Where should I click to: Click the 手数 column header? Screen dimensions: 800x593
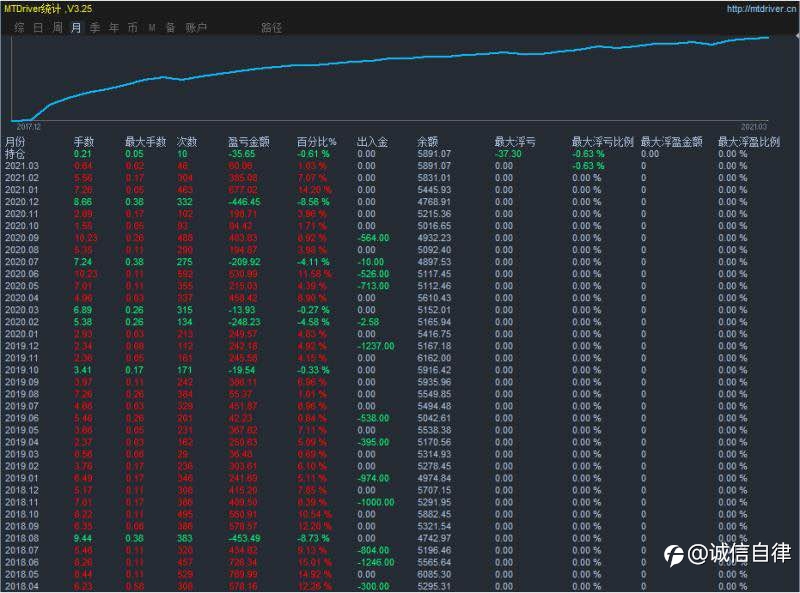(84, 142)
